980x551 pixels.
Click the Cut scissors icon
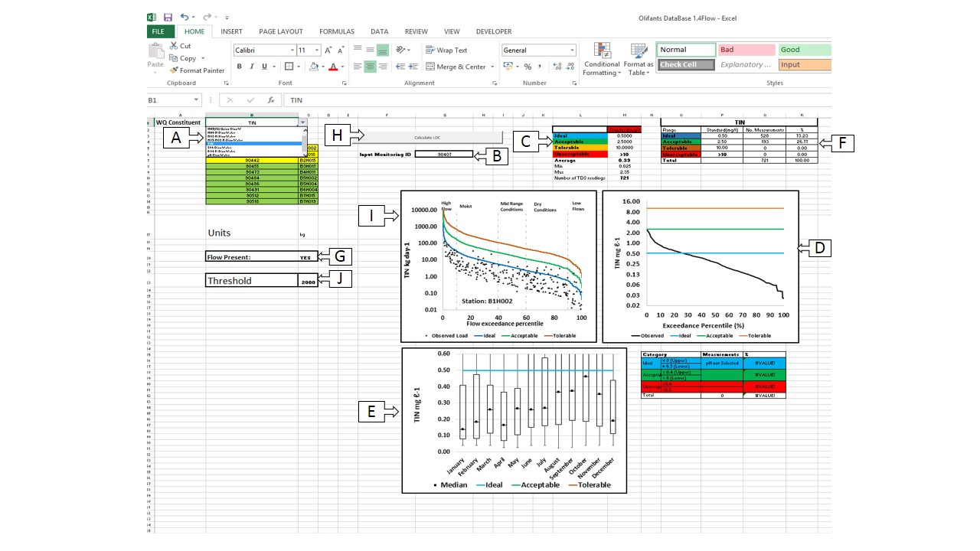click(x=180, y=46)
